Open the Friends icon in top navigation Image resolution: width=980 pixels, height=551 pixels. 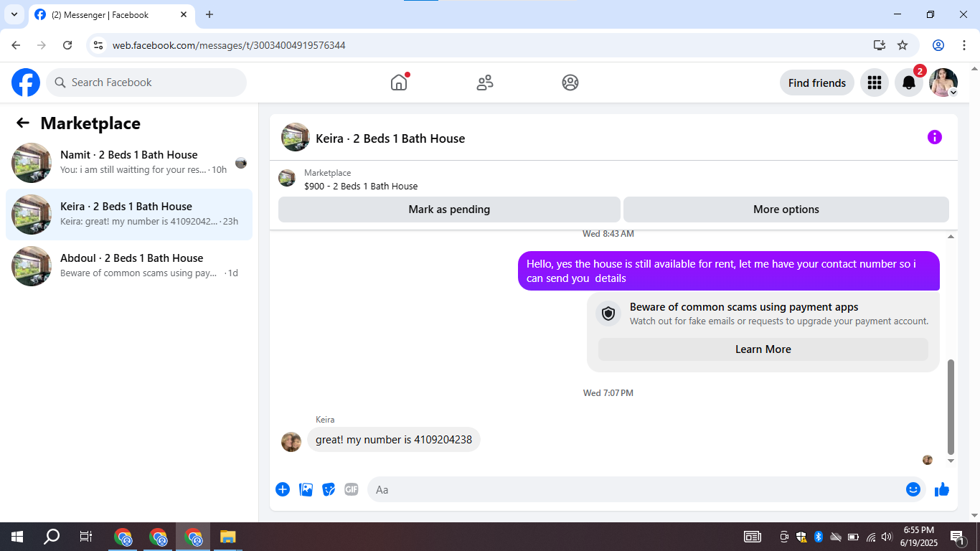click(485, 83)
